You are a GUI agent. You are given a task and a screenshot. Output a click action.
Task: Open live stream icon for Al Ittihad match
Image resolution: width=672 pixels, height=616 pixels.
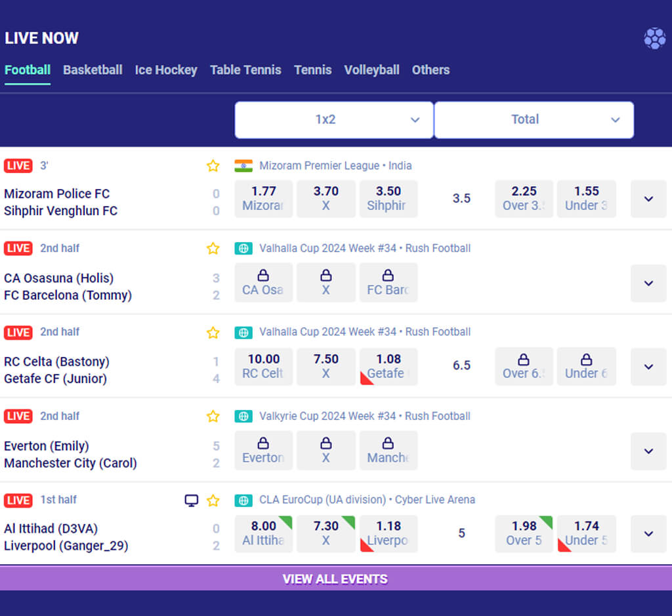pos(192,501)
